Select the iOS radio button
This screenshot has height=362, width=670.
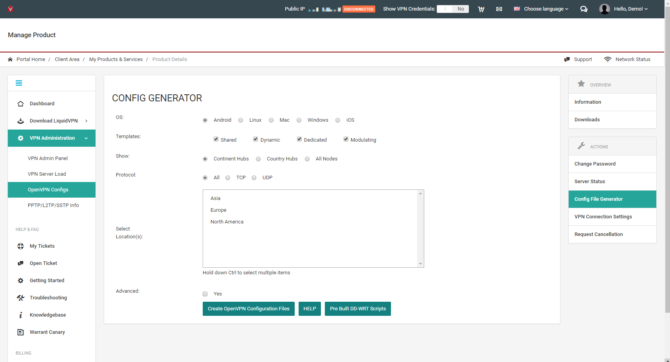pos(338,121)
